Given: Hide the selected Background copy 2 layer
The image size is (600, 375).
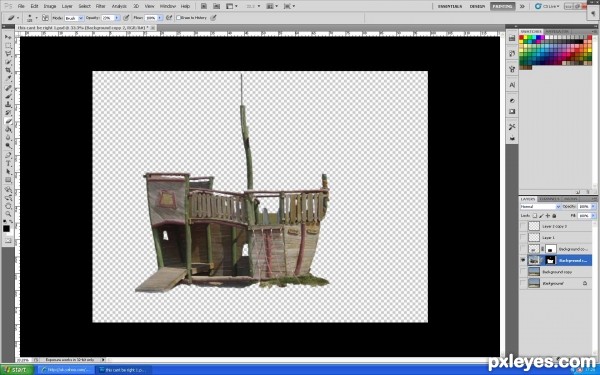Looking at the screenshot, I should (x=523, y=260).
